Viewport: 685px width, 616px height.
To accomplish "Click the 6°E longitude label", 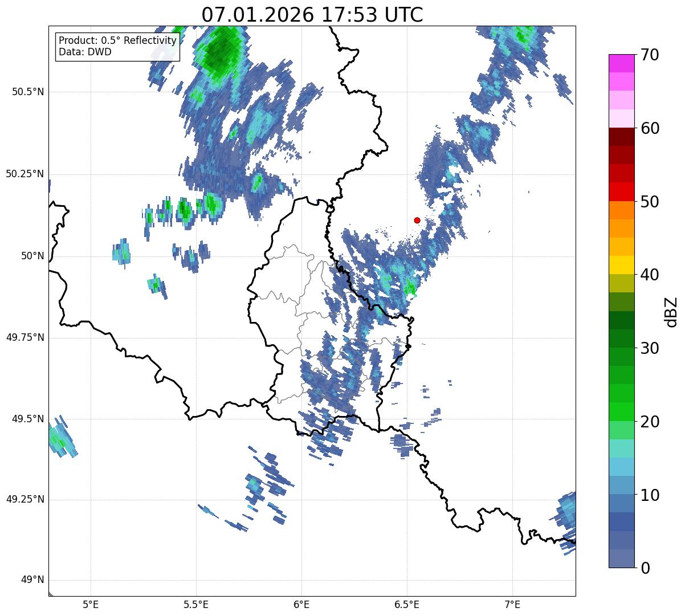I will (x=301, y=604).
